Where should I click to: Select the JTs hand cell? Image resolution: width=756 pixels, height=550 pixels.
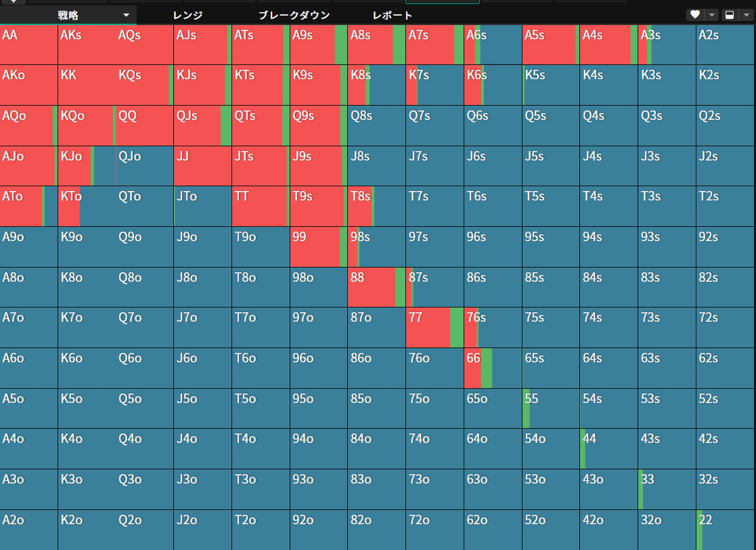261,166
